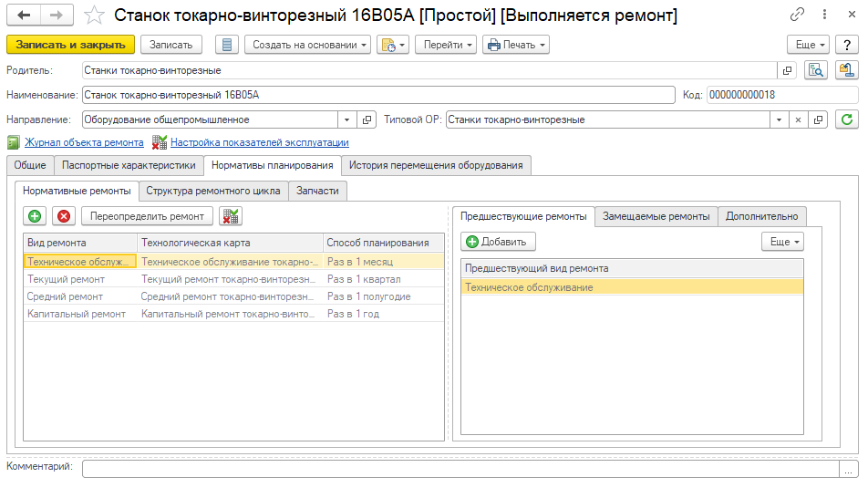Screen dimensions: 868x488
Task: Click green add repair row icon
Action: [x=36, y=216]
